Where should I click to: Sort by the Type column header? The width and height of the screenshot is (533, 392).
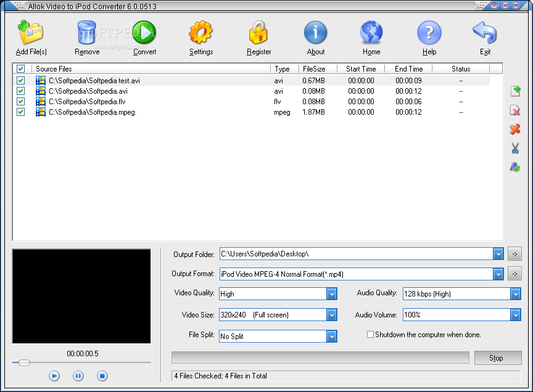pos(284,68)
